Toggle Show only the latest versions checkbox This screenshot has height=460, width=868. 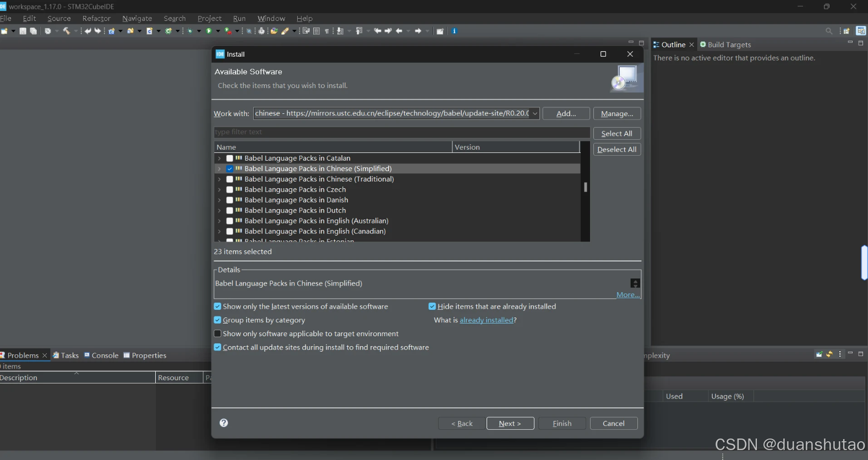(x=217, y=306)
